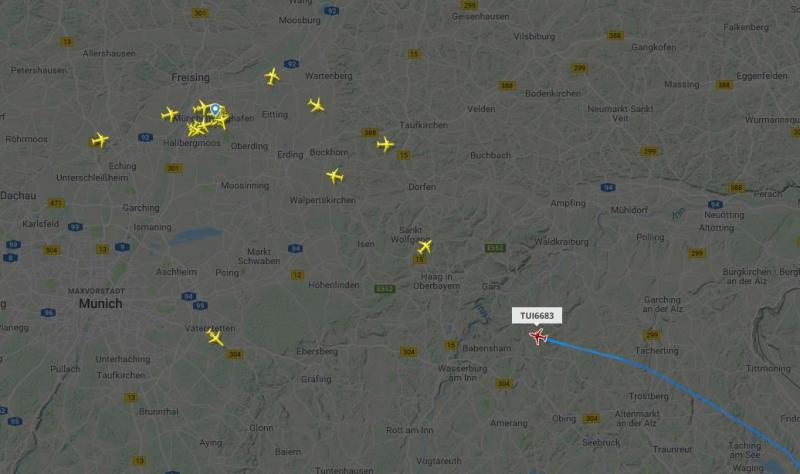The image size is (800, 474).
Task: Click the Dorfen town label
Action: click(x=422, y=187)
